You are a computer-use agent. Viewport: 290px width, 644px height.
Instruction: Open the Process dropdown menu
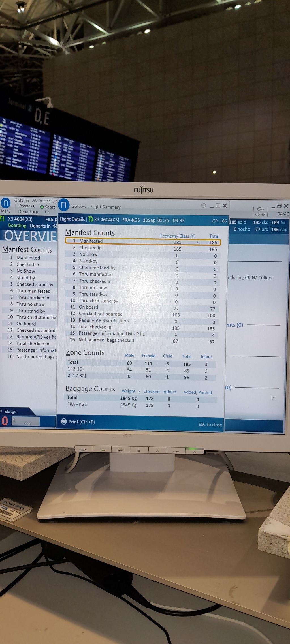click(27, 206)
